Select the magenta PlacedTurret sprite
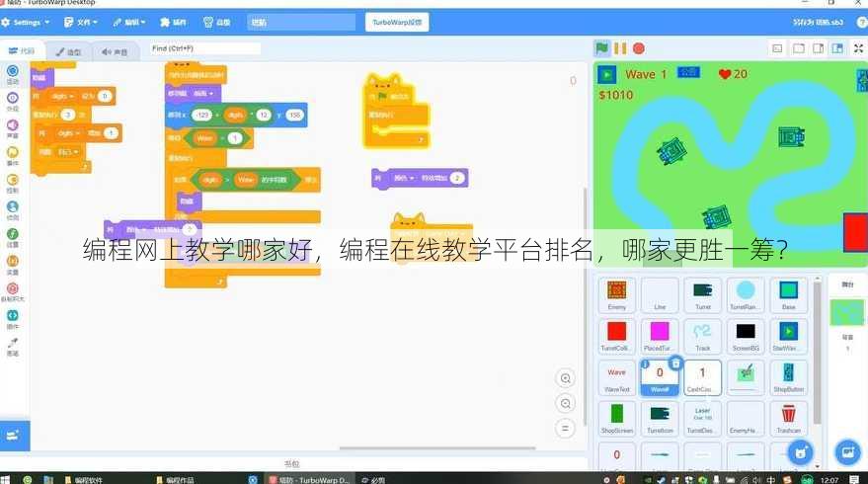The height and width of the screenshot is (484, 868). pos(660,337)
